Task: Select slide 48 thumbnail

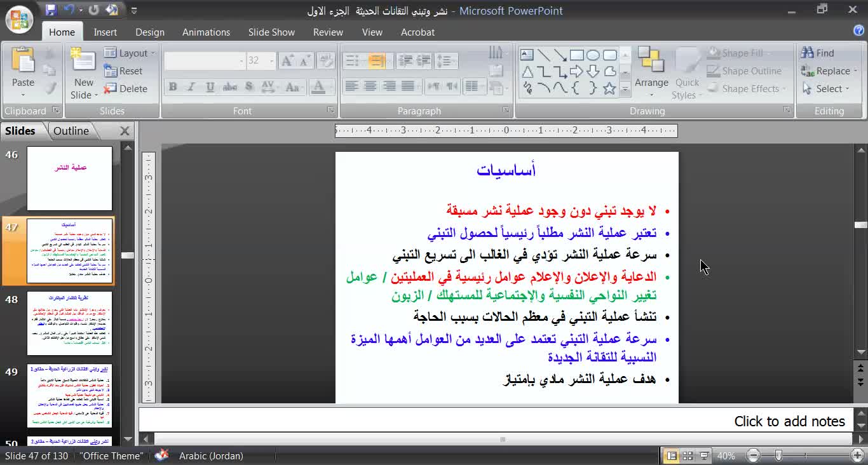Action: [x=69, y=323]
